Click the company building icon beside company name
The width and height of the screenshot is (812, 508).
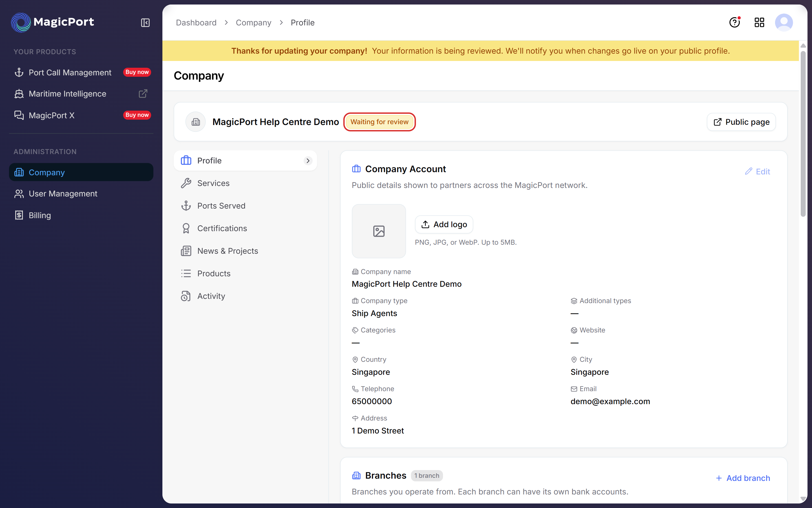196,122
